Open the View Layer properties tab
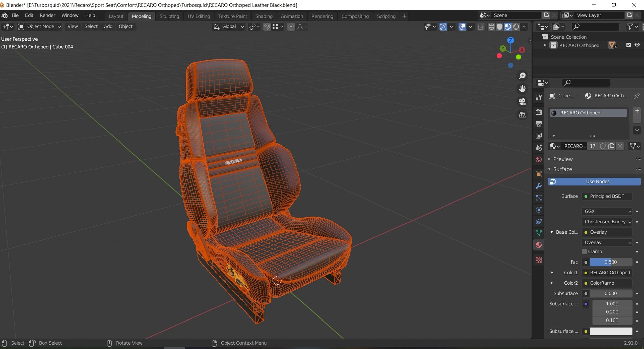644x349 pixels. point(539,136)
